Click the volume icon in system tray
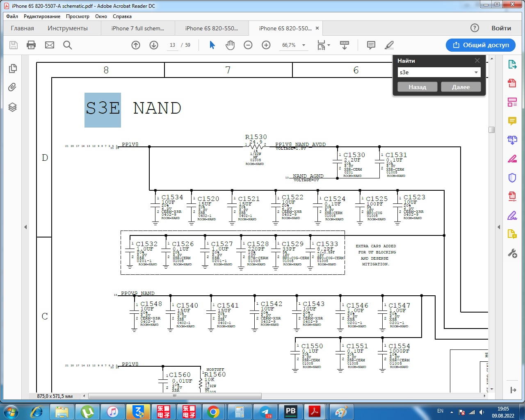This screenshot has height=420, width=525. 482,412
